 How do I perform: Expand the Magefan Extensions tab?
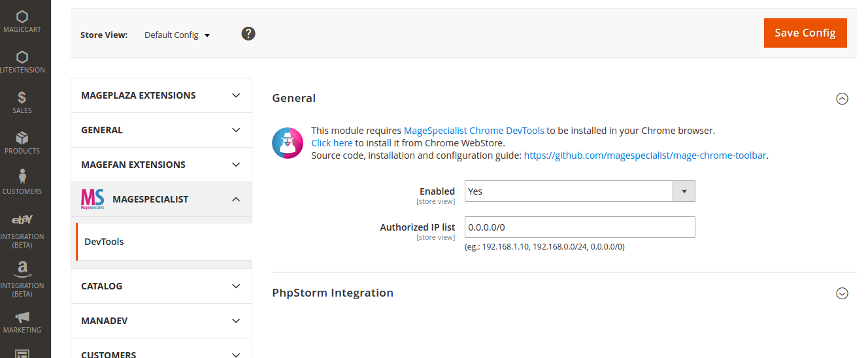pos(161,165)
